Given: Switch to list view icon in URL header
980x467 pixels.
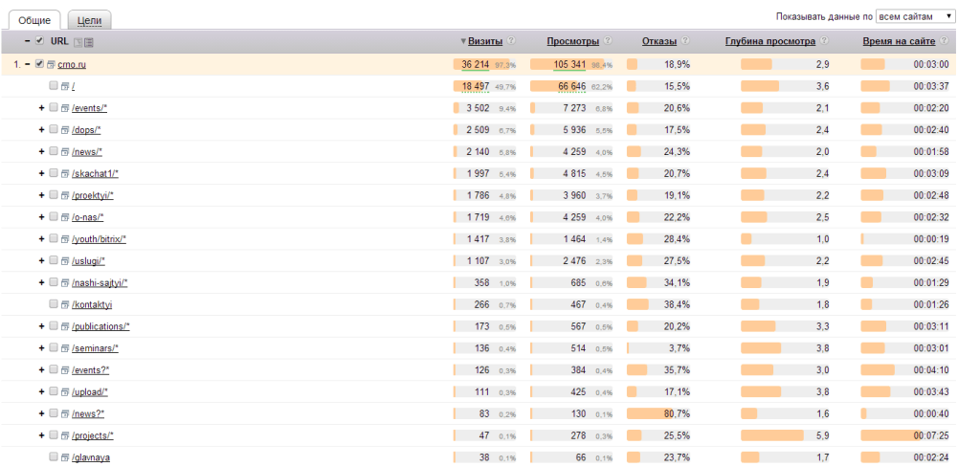Looking at the screenshot, I should point(89,42).
